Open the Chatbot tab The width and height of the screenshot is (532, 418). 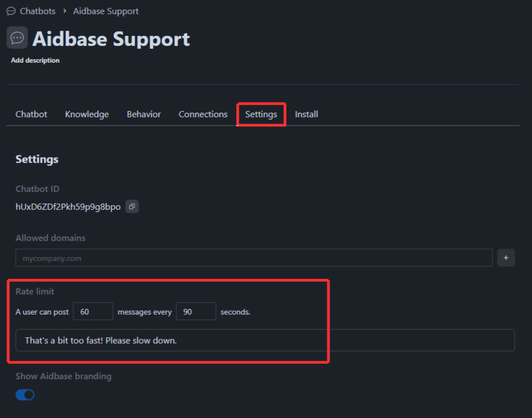tap(31, 114)
